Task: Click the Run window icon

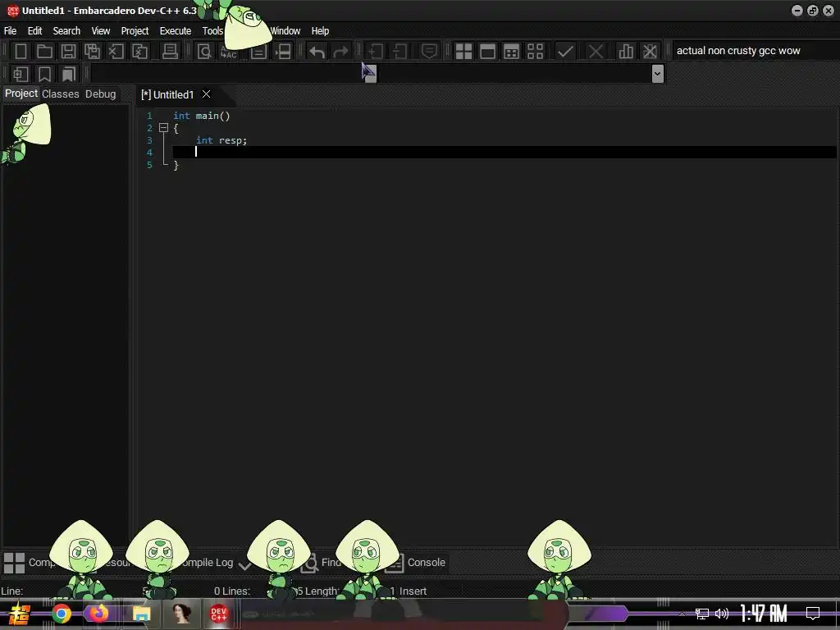Action: tap(487, 52)
